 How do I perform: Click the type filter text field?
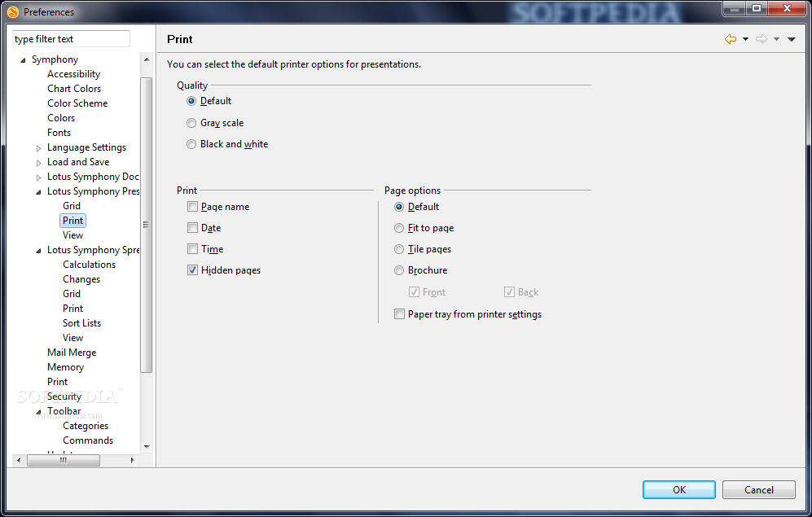71,39
